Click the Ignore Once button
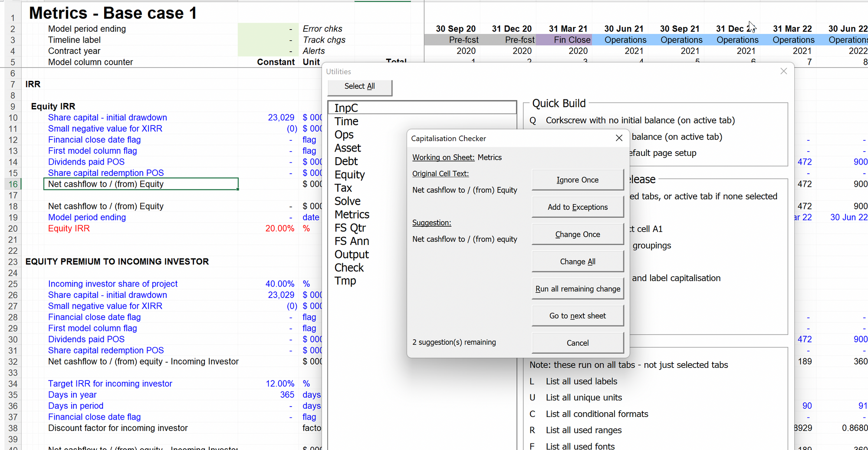The image size is (868, 450). coord(578,180)
